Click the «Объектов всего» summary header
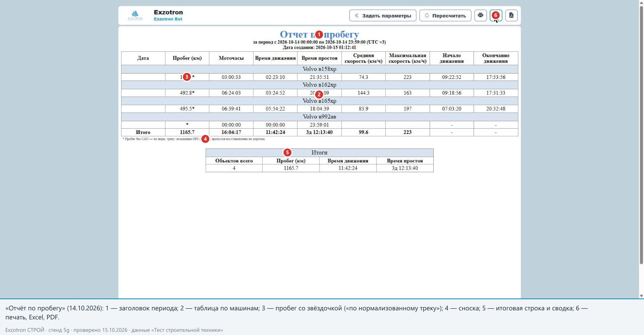The height and width of the screenshot is (335, 644). pos(234,161)
